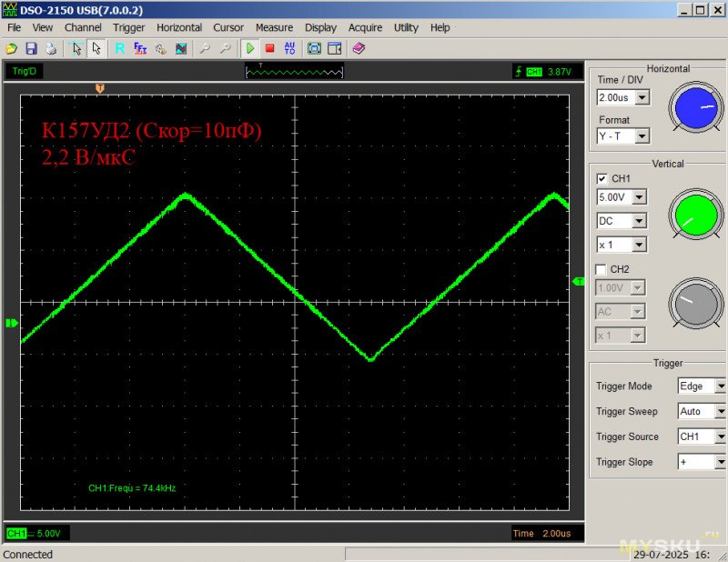
Task: Stop acquisition with the red Stop button
Action: tap(269, 48)
